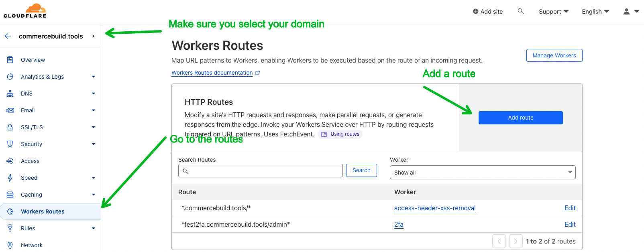Screen dimensions: 644x252
Task: Open the Caching section label
Action: point(31,195)
